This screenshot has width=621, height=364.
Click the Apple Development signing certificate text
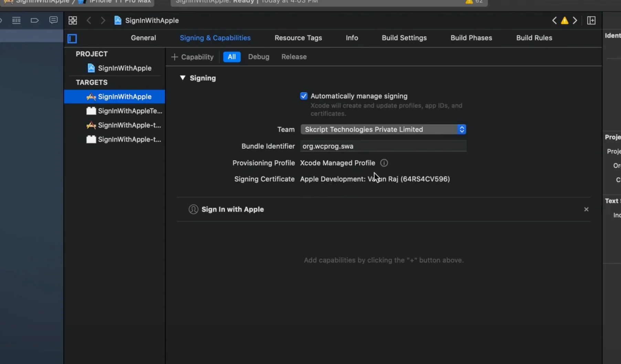(375, 179)
